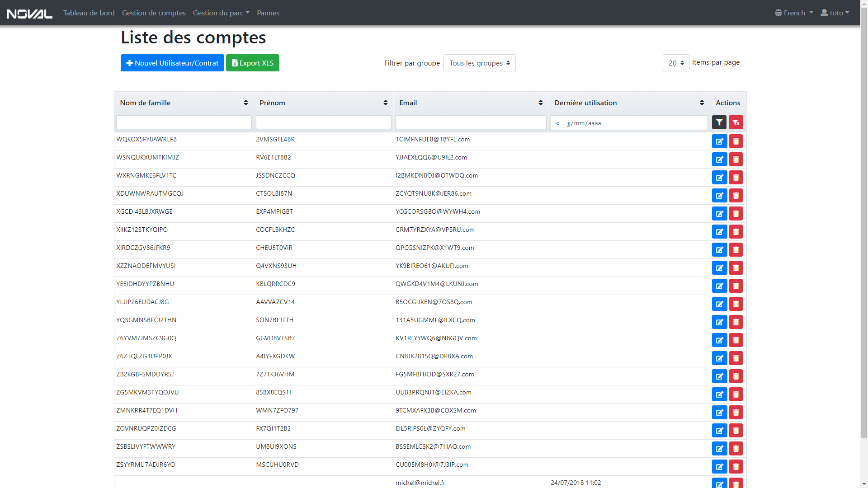Open the items per page selector
Viewport: 868px width, 488px height.
676,63
